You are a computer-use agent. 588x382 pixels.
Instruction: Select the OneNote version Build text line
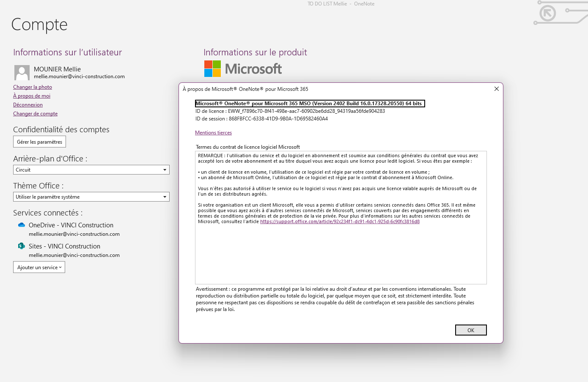coord(310,104)
